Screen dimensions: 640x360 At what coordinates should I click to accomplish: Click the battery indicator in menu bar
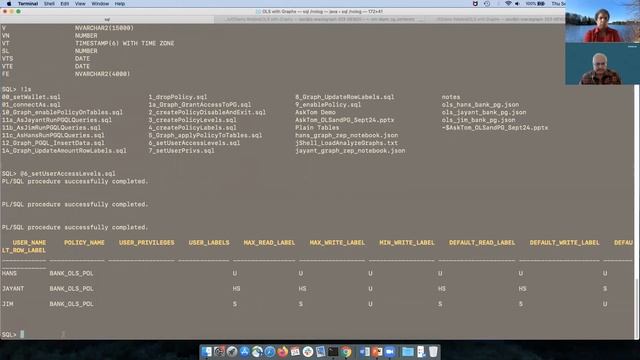(x=535, y=3)
